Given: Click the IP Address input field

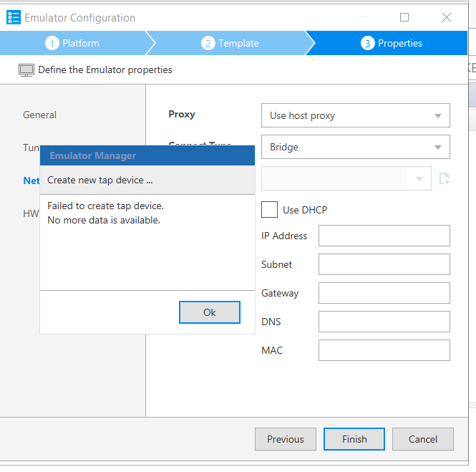Looking at the screenshot, I should [x=384, y=236].
